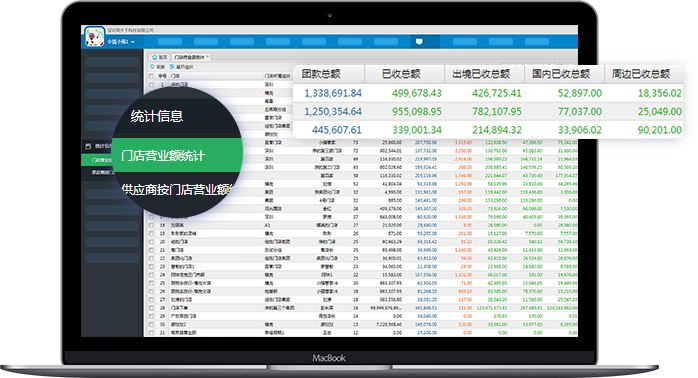Click the 刷新 refresh button
The image size is (698, 378).
click(158, 67)
